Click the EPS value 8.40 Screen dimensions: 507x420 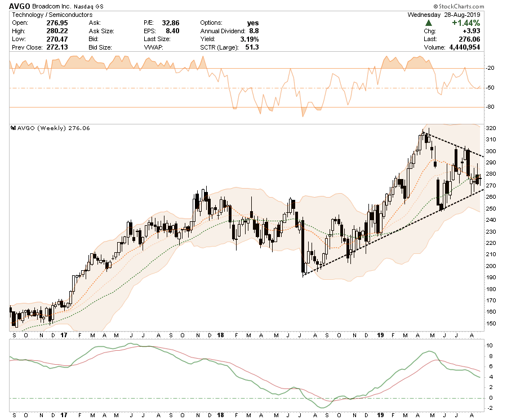(x=172, y=31)
